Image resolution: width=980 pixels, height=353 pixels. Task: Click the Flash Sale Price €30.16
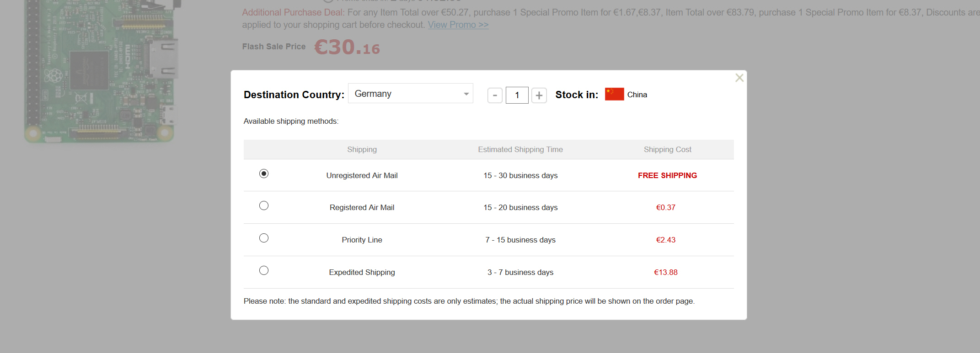click(x=347, y=47)
